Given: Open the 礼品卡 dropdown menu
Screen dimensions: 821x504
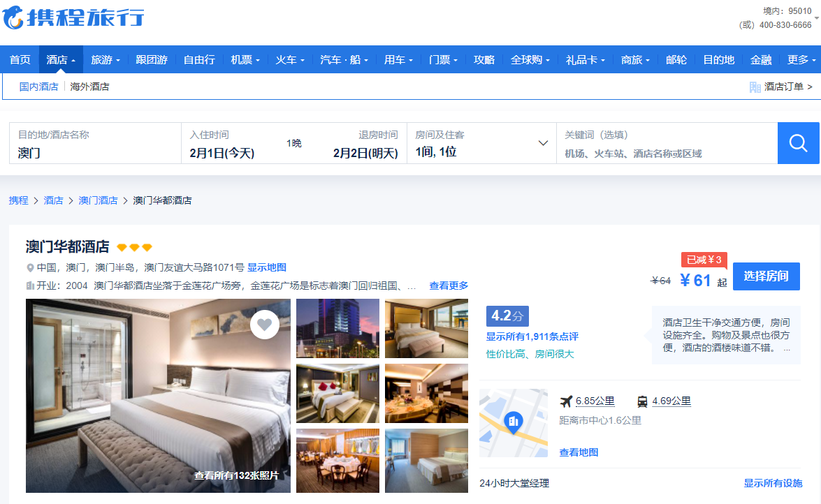Looking at the screenshot, I should click(586, 59).
